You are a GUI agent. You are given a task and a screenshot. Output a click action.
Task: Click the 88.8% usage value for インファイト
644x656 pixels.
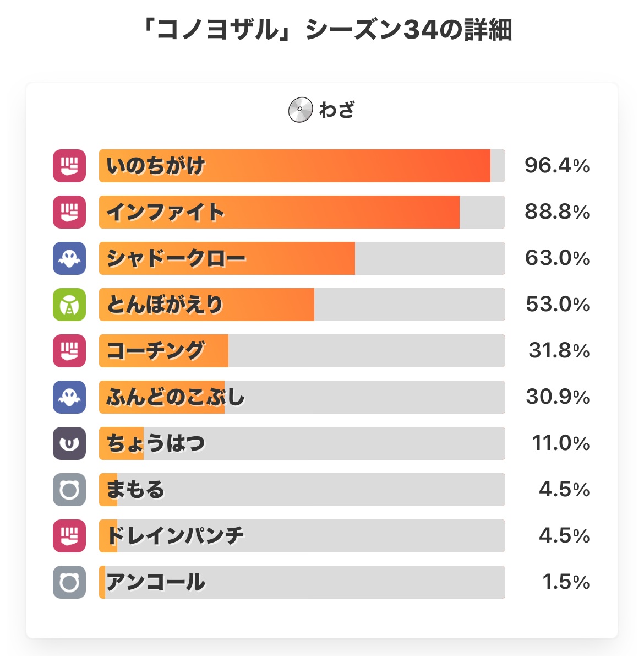point(557,212)
